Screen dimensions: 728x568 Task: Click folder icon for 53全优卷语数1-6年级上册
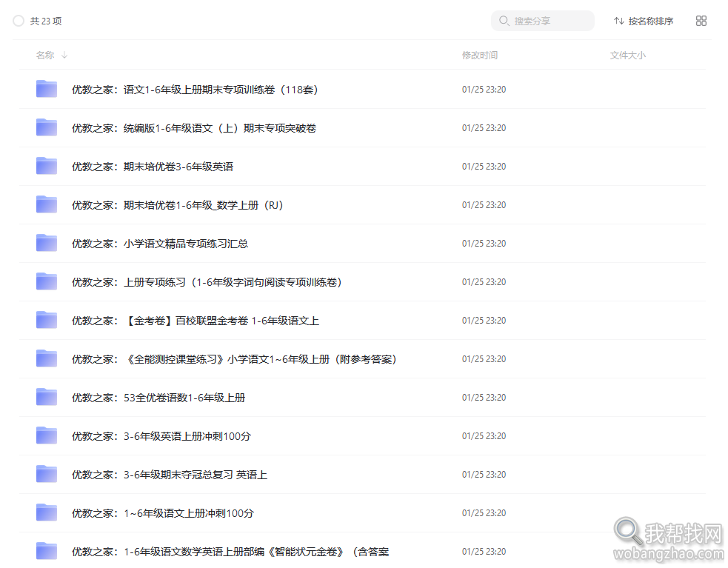point(47,397)
